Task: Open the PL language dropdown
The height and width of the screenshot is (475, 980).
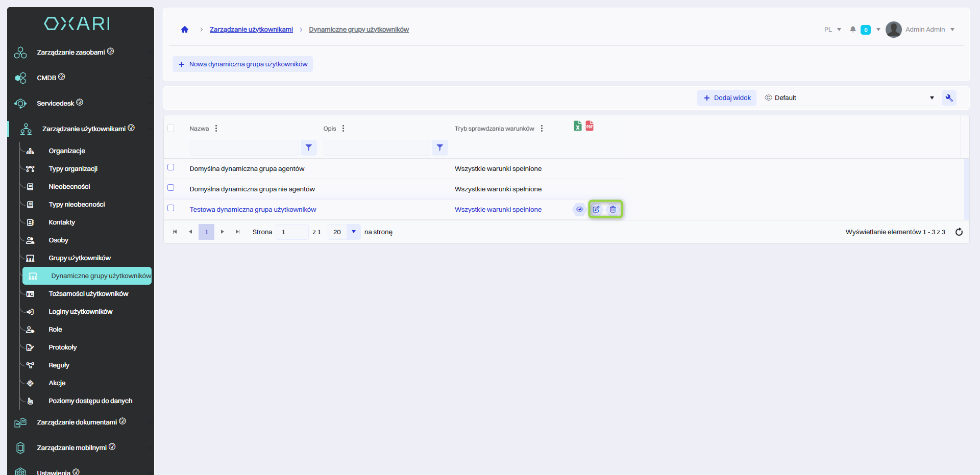Action: [832, 30]
